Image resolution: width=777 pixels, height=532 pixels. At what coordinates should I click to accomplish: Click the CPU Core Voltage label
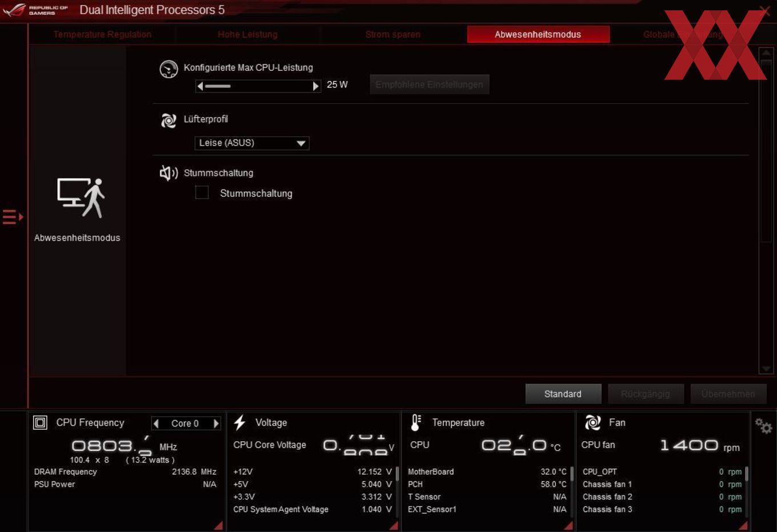coord(270,445)
